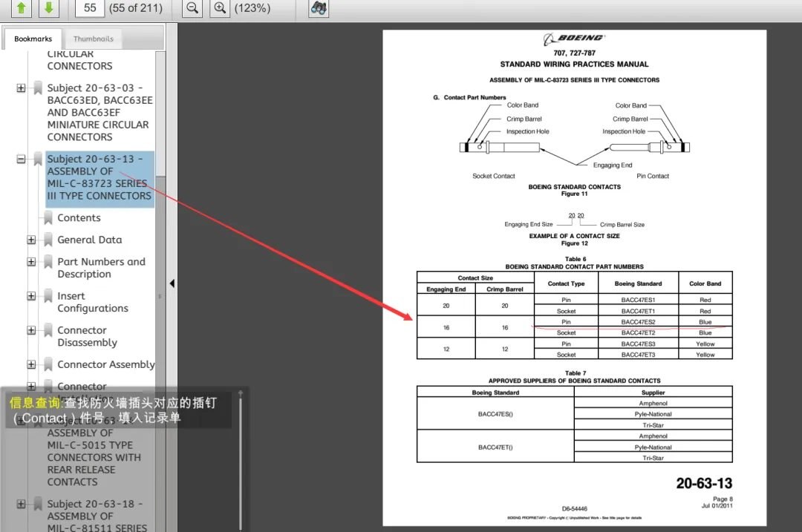Expand the Connector Disassembly bookmark node
The height and width of the screenshot is (532, 802).
pyautogui.click(x=31, y=330)
